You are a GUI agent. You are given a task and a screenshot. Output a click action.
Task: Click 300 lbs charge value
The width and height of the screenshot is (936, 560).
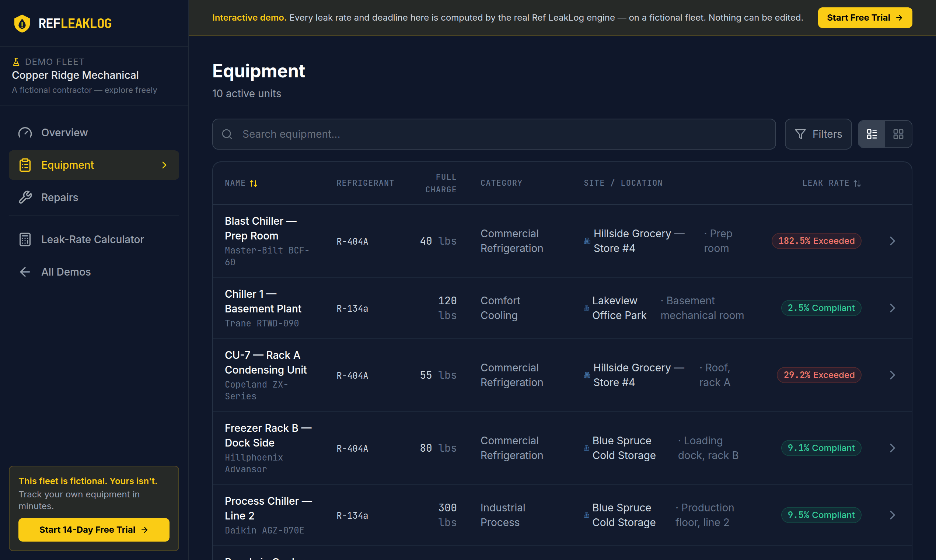coord(447,515)
